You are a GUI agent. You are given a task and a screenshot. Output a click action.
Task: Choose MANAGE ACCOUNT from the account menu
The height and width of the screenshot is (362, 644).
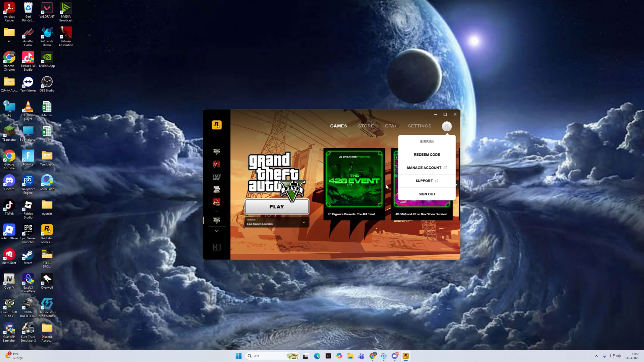[427, 168]
